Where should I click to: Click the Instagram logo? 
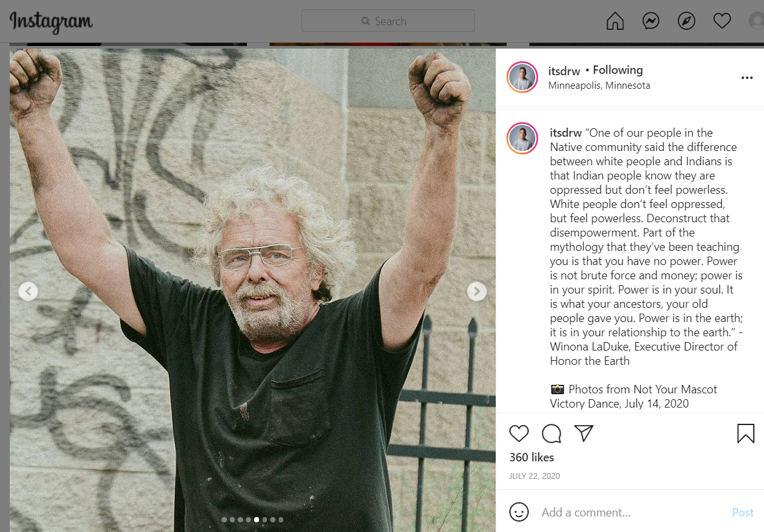click(51, 22)
